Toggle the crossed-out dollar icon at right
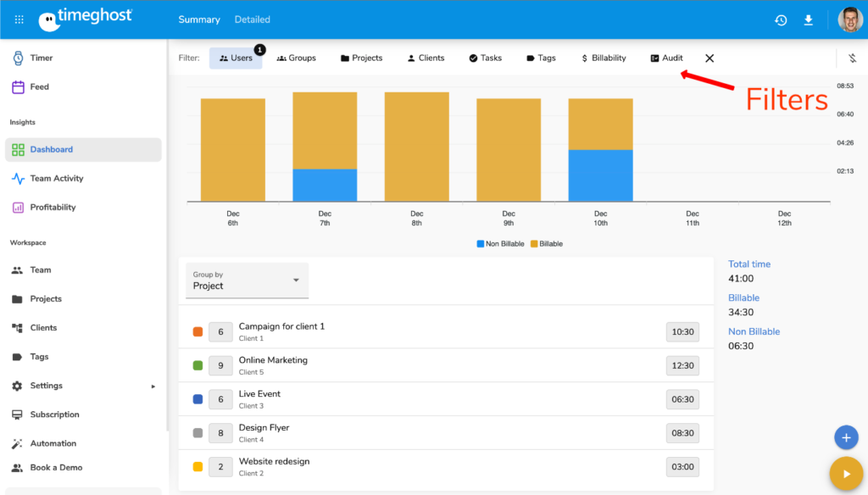The image size is (868, 495). 852,58
